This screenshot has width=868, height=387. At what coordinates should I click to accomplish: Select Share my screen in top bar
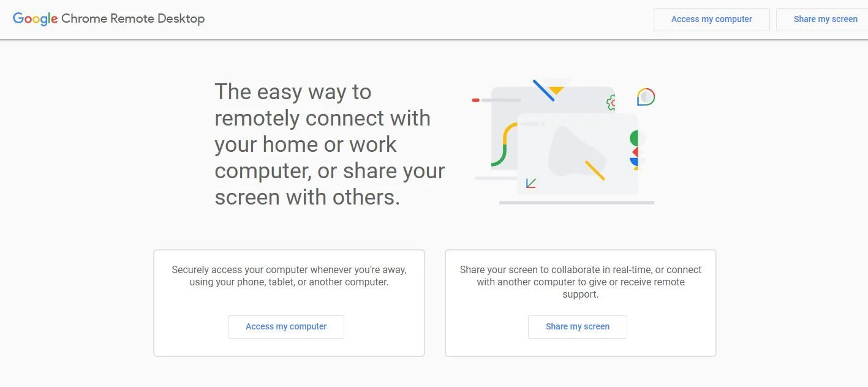824,19
